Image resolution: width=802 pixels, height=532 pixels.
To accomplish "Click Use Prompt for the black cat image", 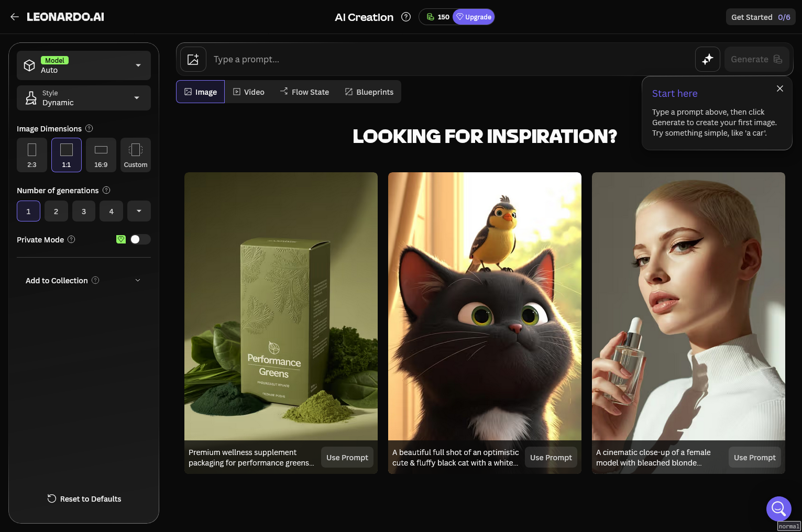I will click(x=551, y=457).
